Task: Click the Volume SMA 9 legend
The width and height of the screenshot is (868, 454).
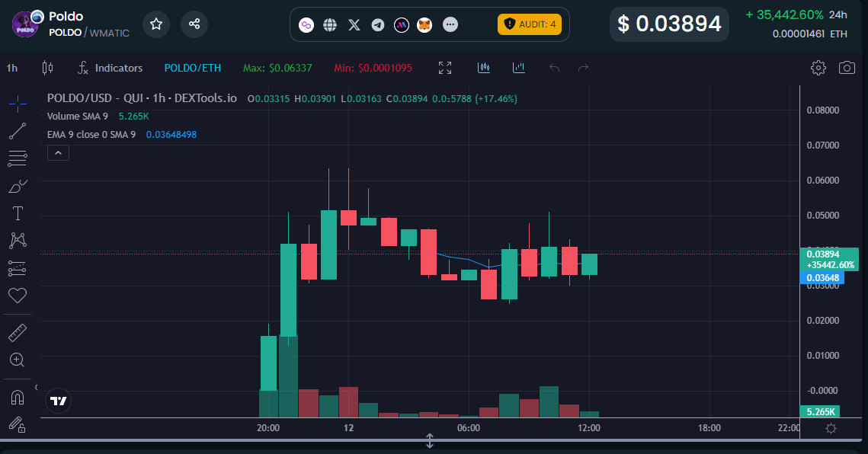Action: (x=78, y=117)
